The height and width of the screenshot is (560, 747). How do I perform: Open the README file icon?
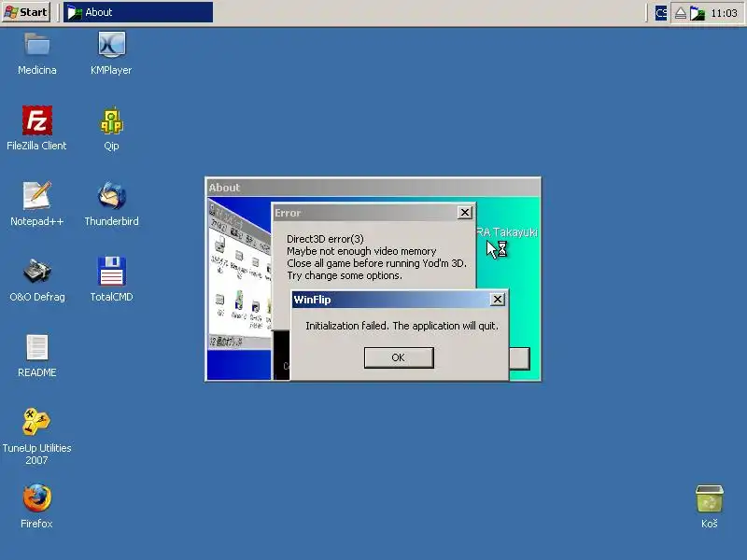coord(37,347)
